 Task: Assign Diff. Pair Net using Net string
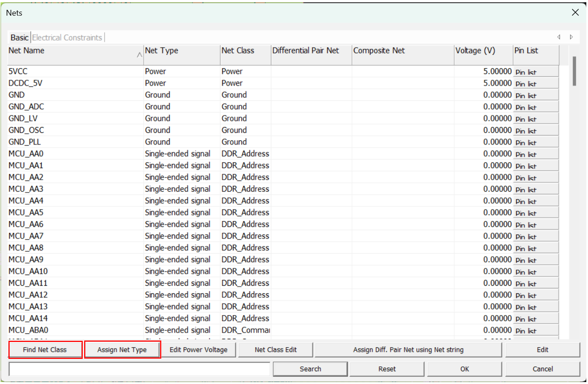pos(408,350)
